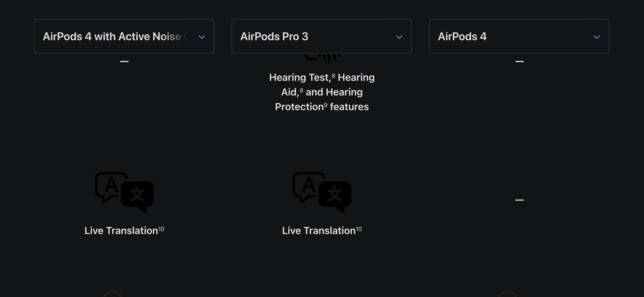This screenshot has width=644, height=297.
Task: Click the Hearing Test, Hearing Aid feature text
Action: tap(322, 92)
